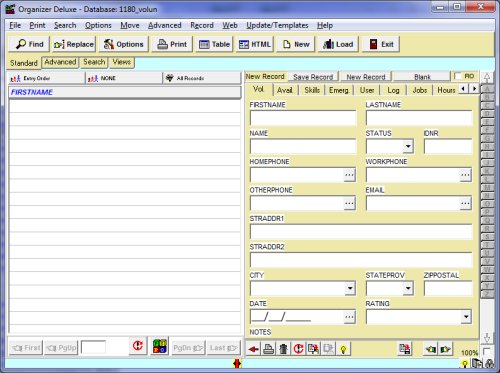The width and height of the screenshot is (500, 373).
Task: Open the All Records filter selector
Action: coord(202,78)
